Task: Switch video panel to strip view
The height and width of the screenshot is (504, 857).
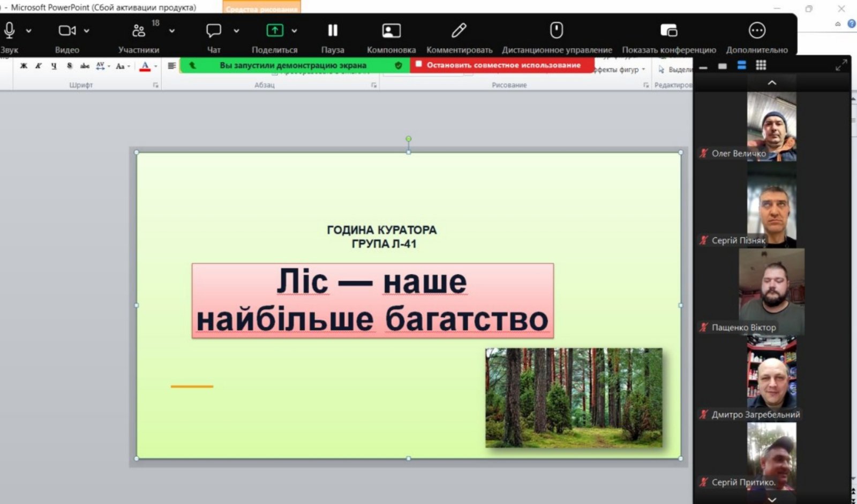Action: tap(742, 65)
